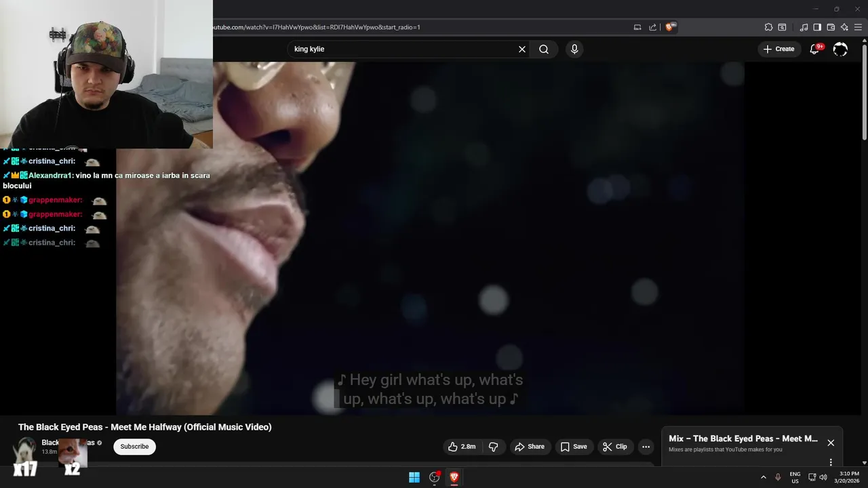The height and width of the screenshot is (488, 868).
Task: Open the network icon in system tray
Action: point(812,477)
